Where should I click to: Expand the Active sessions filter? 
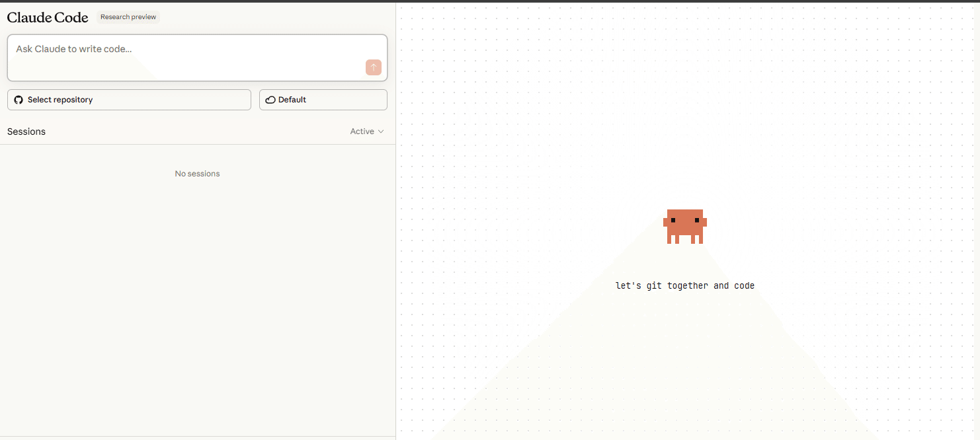coord(367,131)
